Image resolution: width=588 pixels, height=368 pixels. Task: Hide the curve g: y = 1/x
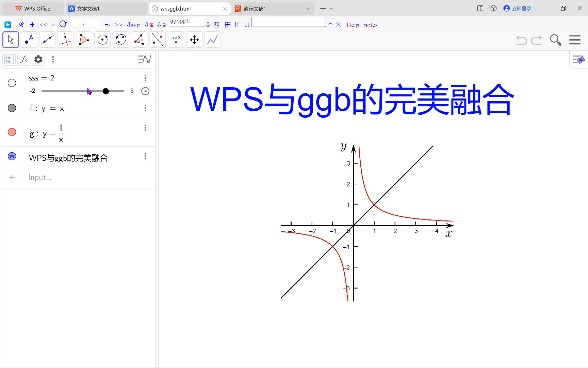pos(12,132)
